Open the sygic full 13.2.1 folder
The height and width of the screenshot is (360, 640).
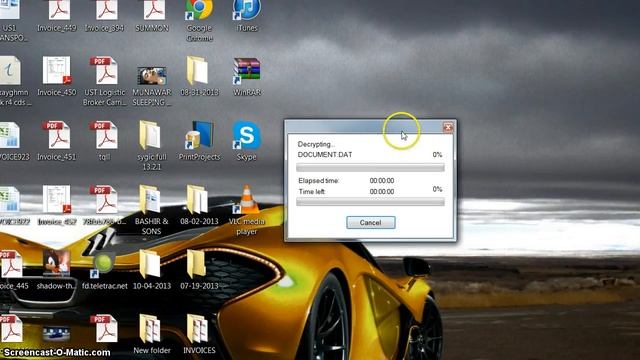pos(151,135)
